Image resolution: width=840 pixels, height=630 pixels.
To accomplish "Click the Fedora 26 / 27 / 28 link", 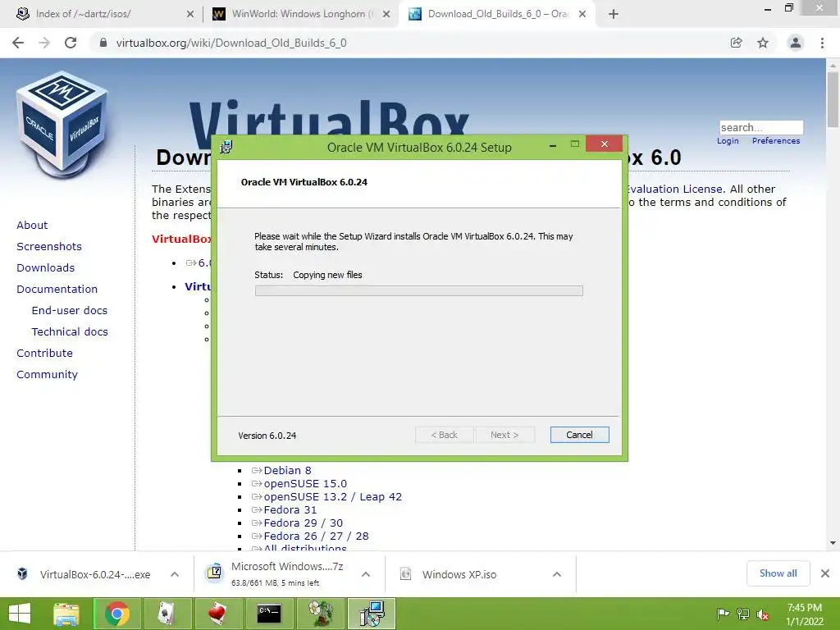I will [x=316, y=536].
